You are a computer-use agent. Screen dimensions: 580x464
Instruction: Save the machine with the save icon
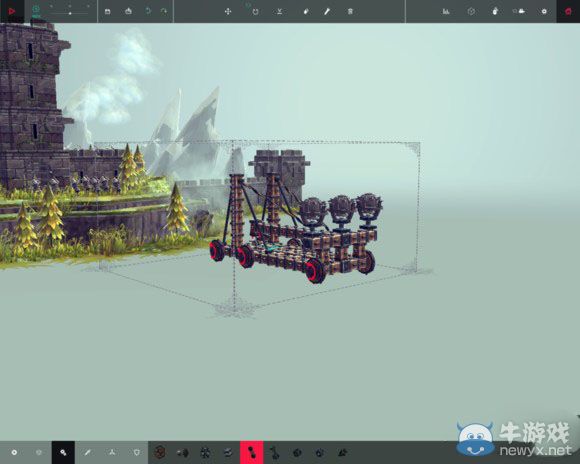108,11
